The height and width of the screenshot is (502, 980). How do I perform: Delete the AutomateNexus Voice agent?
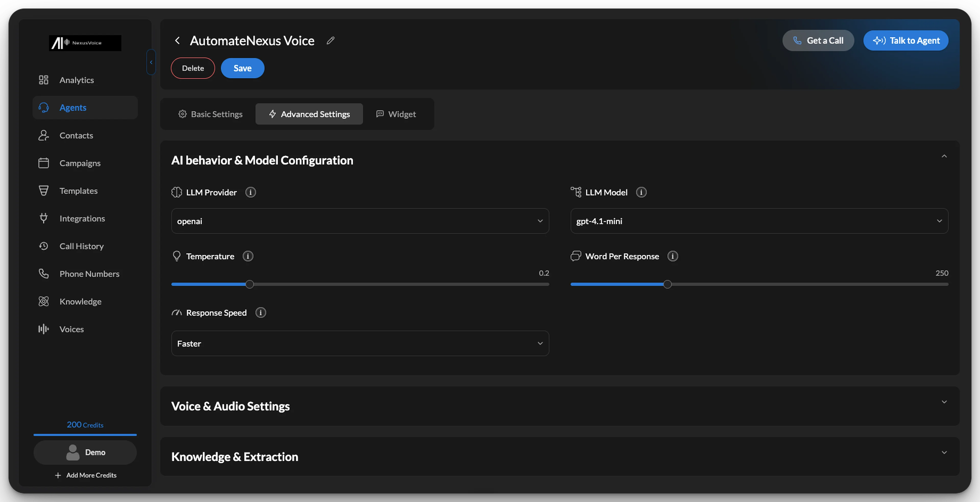[x=193, y=68]
